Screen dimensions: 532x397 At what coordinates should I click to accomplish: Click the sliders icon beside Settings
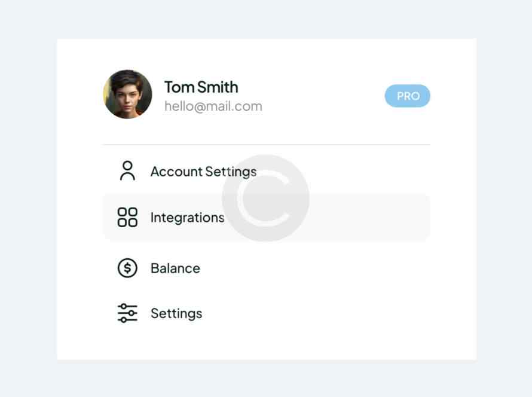(127, 313)
